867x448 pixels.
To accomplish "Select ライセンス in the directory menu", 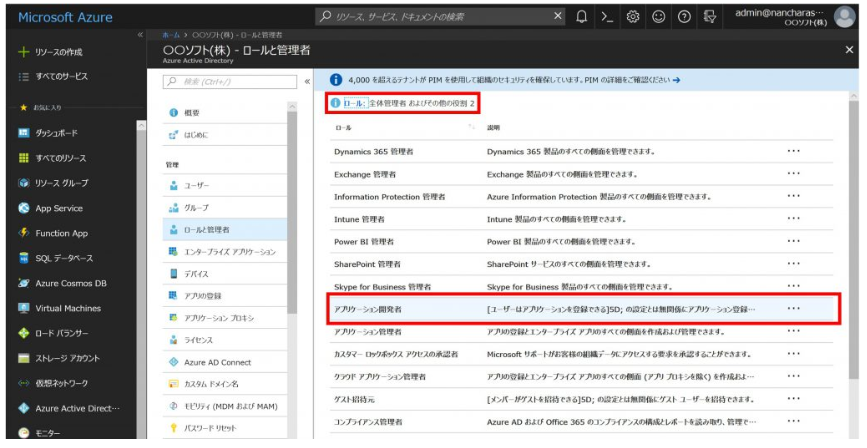I will (225, 340).
